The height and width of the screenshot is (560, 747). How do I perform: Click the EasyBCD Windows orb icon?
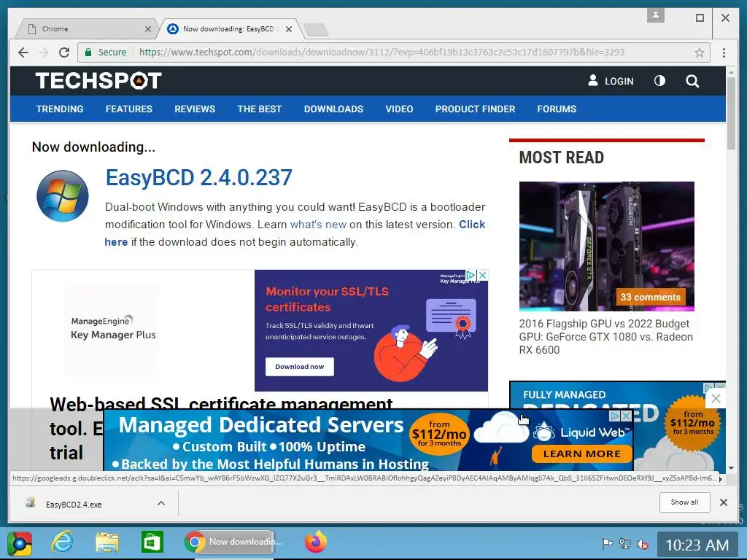(63, 195)
